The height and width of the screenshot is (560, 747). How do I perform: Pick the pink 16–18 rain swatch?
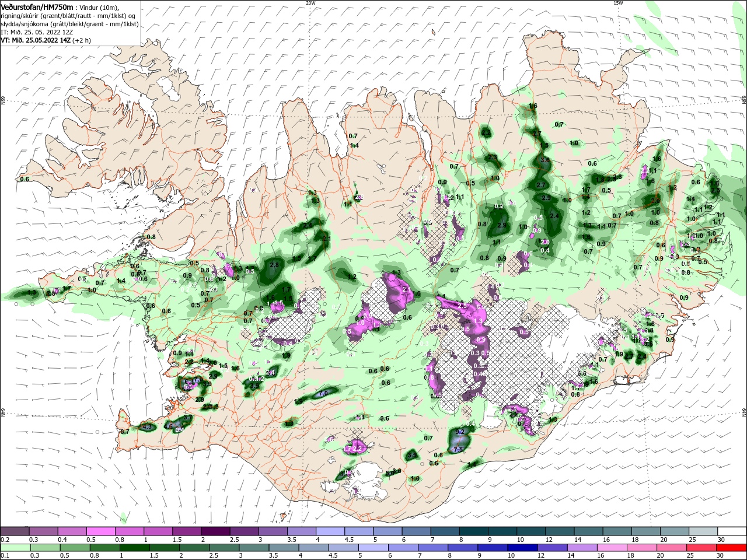click(x=612, y=548)
